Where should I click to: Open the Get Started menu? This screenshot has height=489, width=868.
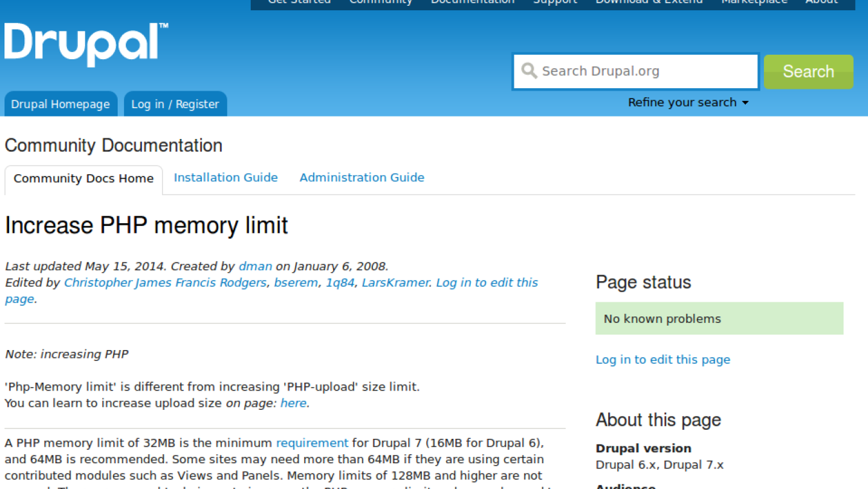point(299,3)
